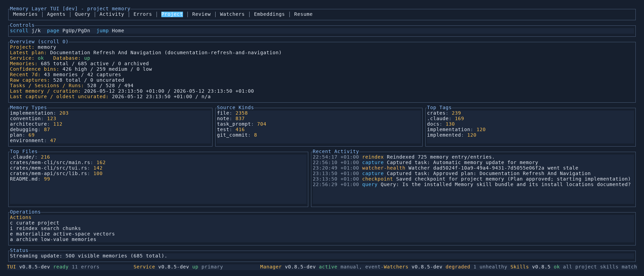Click 'Manager v0.8.5-dev active' footer entry
644x276 pixels.
[299, 267]
